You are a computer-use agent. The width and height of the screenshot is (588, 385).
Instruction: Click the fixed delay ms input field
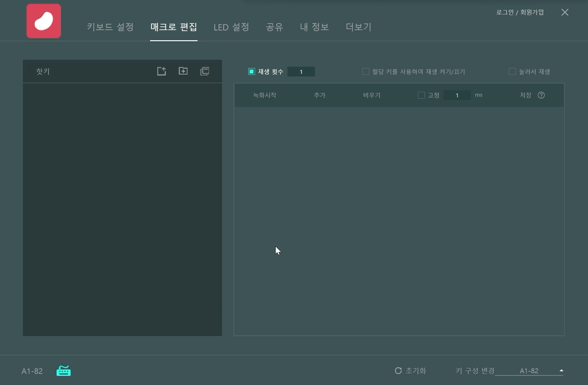click(x=457, y=95)
